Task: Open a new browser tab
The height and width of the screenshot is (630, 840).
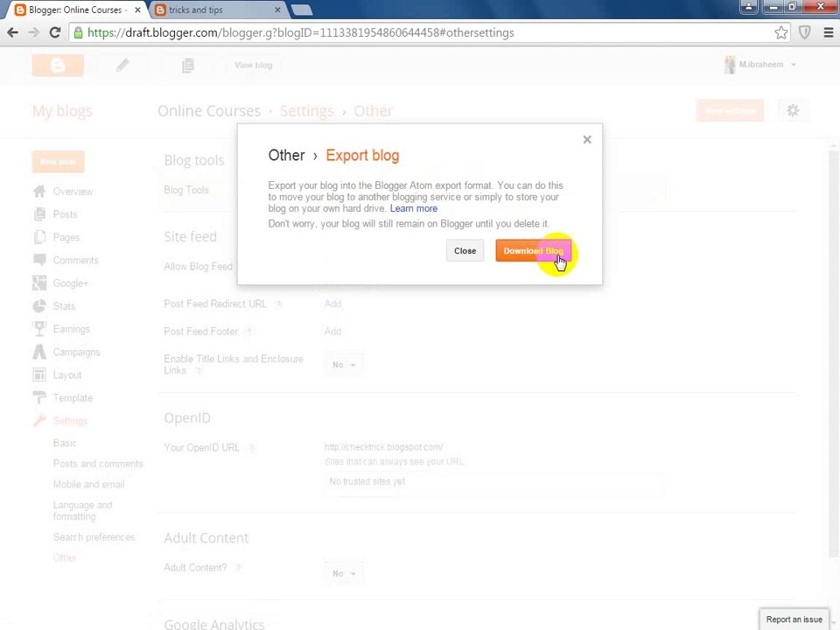Action: coord(301,10)
